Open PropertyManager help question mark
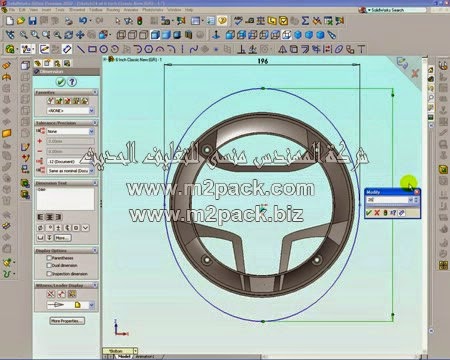This screenshot has width=450, height=360. pyautogui.click(x=72, y=82)
